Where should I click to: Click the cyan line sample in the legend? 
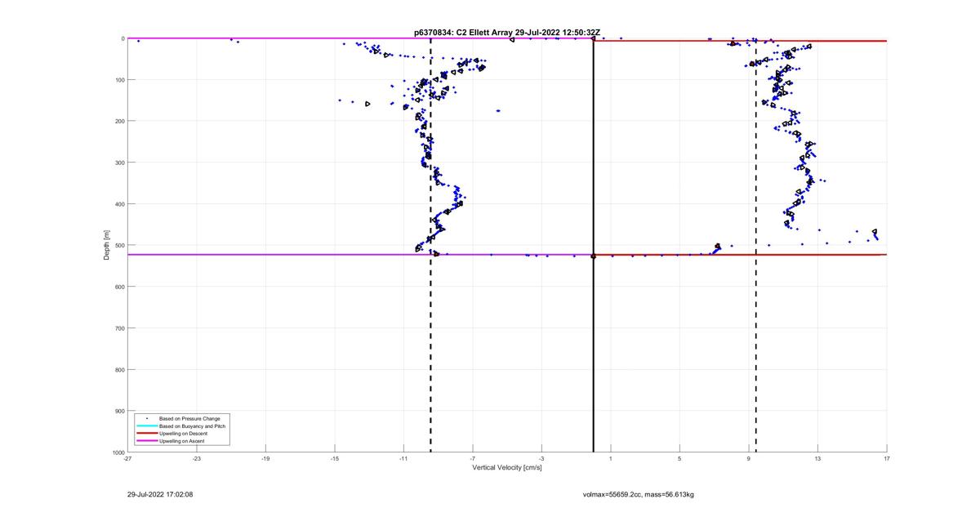146,426
